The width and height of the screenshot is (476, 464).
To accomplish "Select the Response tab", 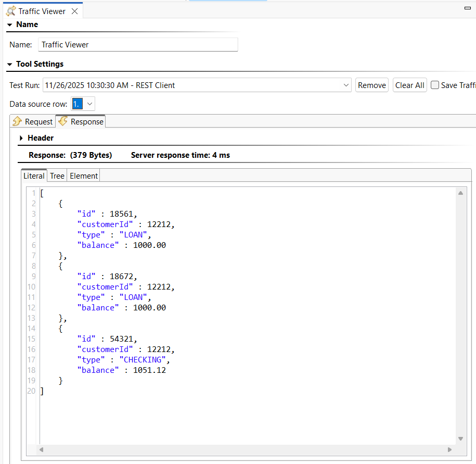I will [x=81, y=121].
